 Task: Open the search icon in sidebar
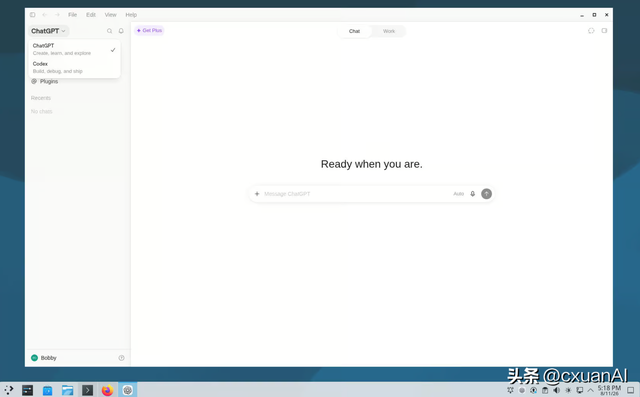pos(109,31)
